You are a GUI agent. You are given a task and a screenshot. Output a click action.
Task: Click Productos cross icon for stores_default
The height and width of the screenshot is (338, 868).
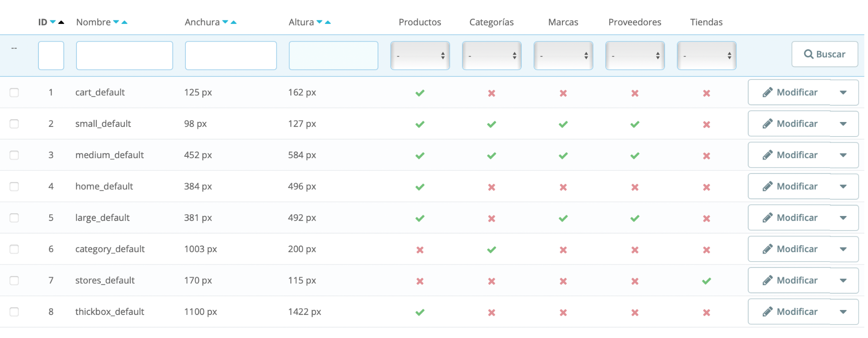coord(420,281)
